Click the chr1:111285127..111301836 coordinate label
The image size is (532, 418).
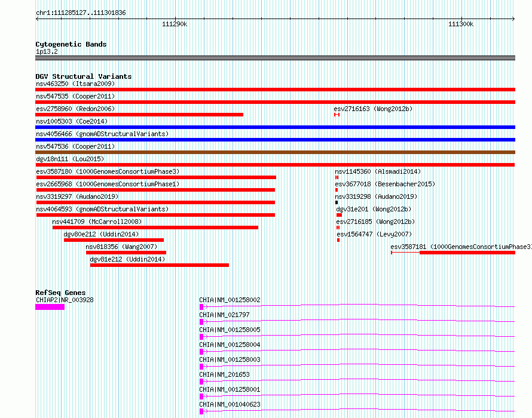pyautogui.click(x=81, y=13)
